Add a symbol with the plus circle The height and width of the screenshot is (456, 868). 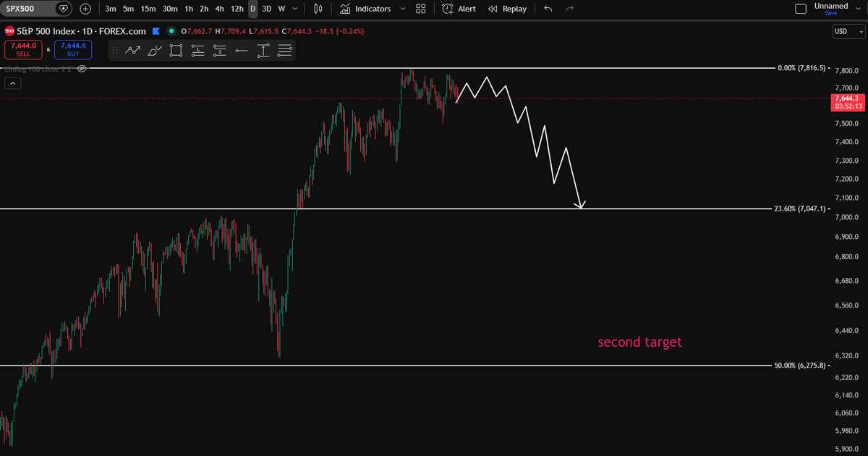click(x=86, y=9)
